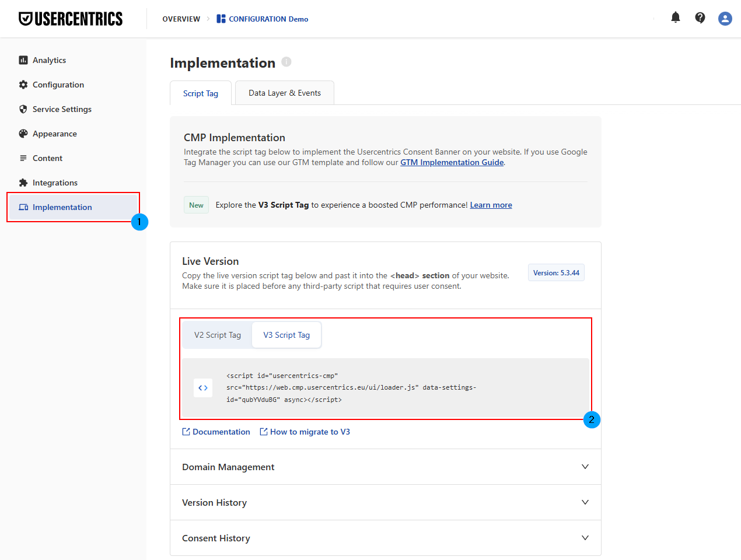Click the Configuration gear icon

(23, 85)
